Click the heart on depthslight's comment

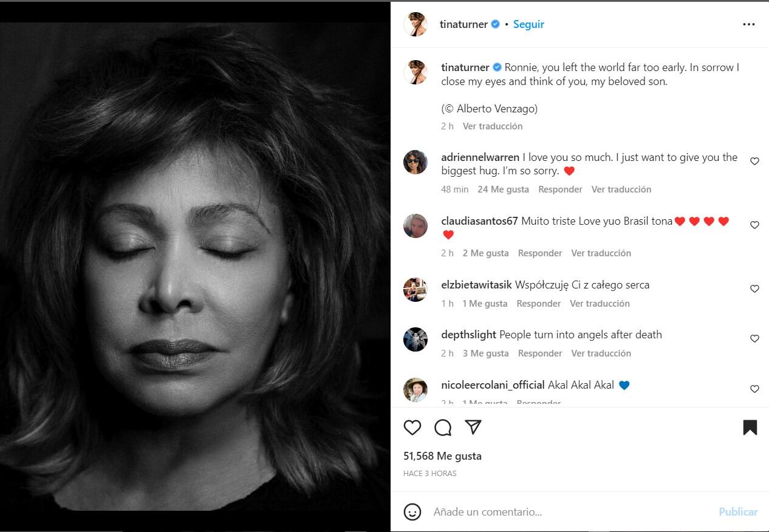(754, 338)
